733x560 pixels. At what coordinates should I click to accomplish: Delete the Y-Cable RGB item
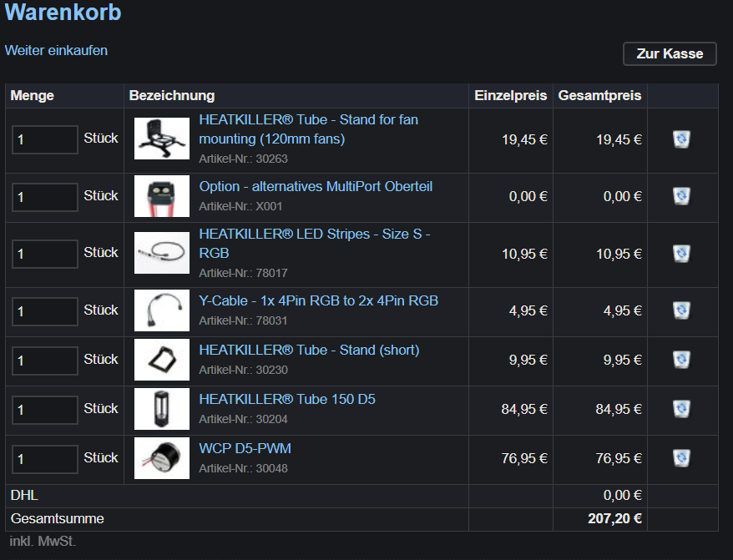tap(681, 310)
